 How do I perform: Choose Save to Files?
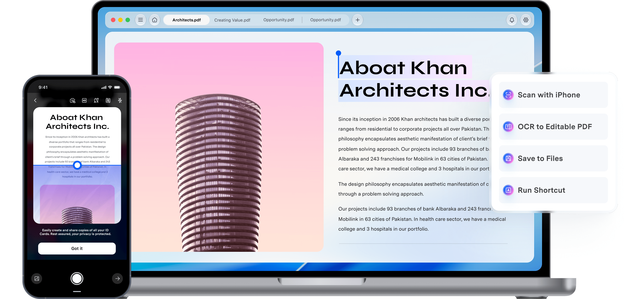tap(553, 158)
